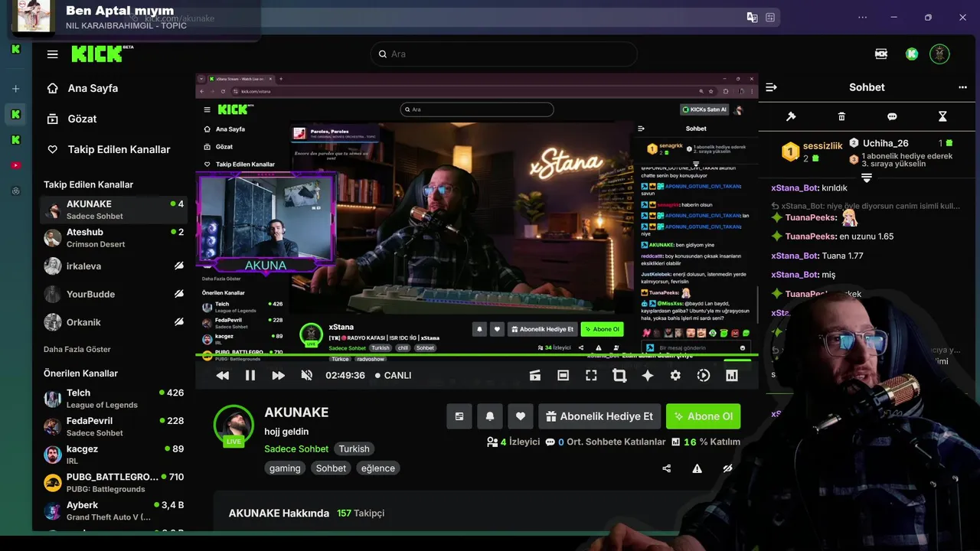Click AKUNAKE live avatar
Viewport: 980px width, 551px height.
[x=234, y=425]
